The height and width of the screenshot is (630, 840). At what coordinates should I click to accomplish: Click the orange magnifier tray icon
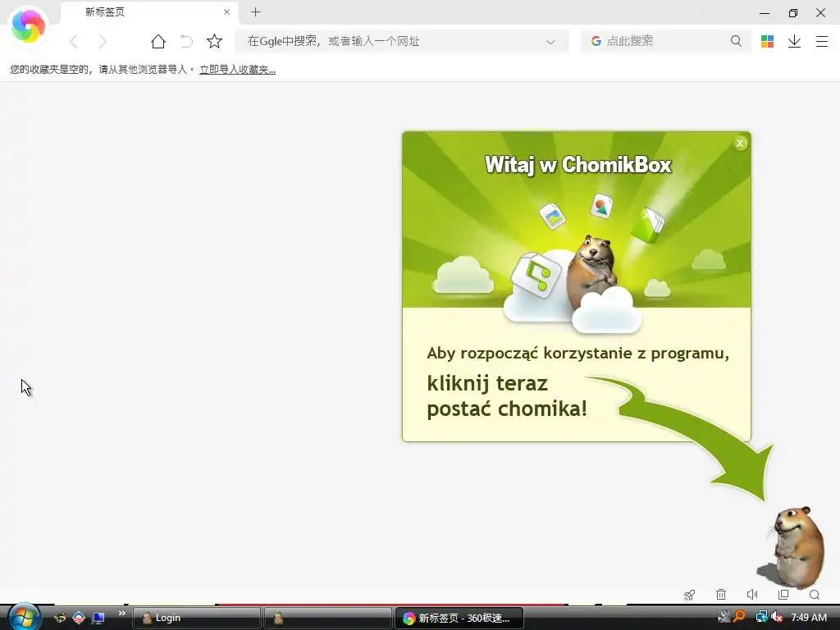(739, 617)
